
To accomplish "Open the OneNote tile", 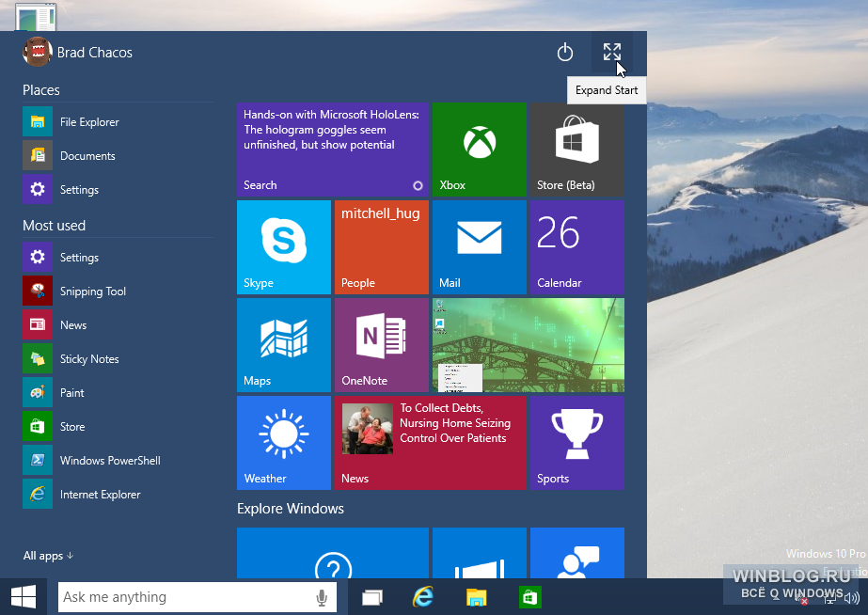I will coord(382,345).
